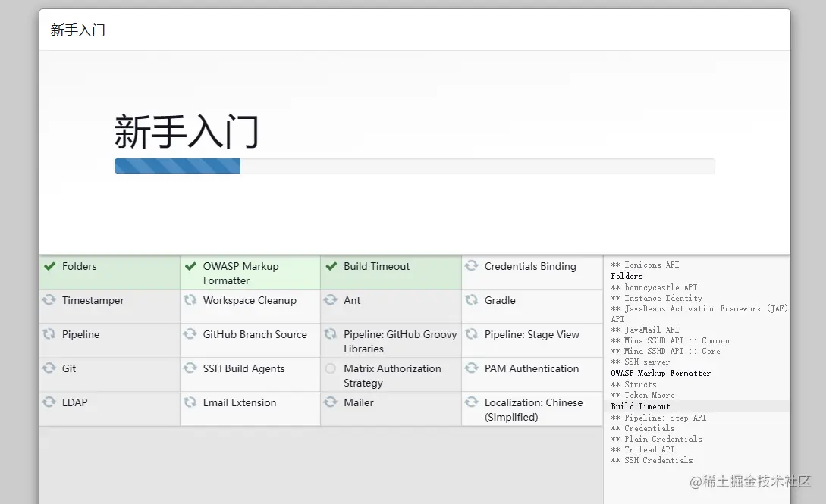Click the highlighted 'Build Timeout' log entry
This screenshot has height=504, width=826.
click(641, 406)
